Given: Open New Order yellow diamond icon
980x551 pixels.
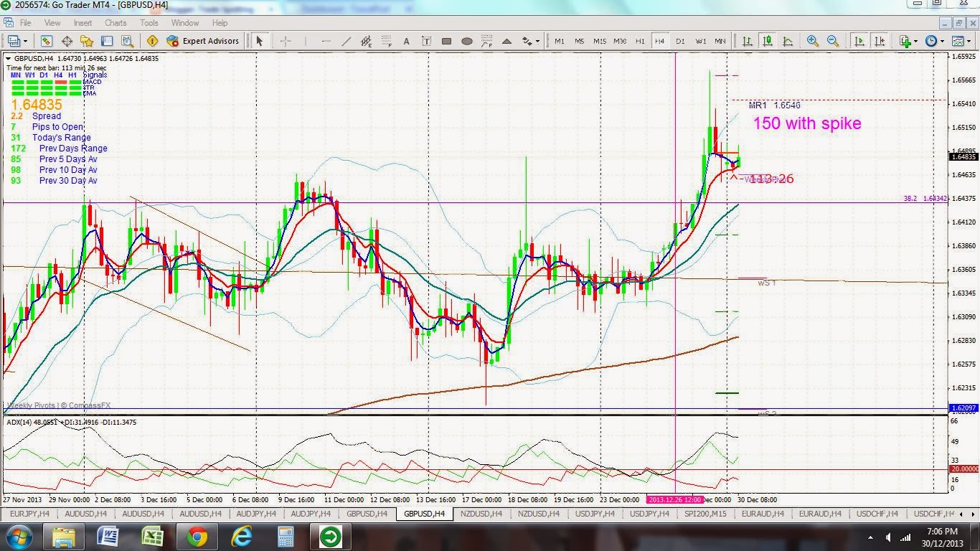Looking at the screenshot, I should (152, 41).
